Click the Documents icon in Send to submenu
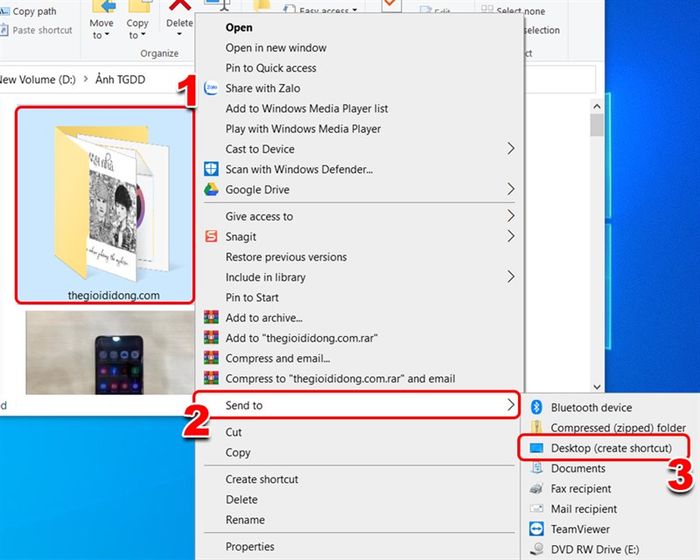The image size is (700, 560). 536,468
